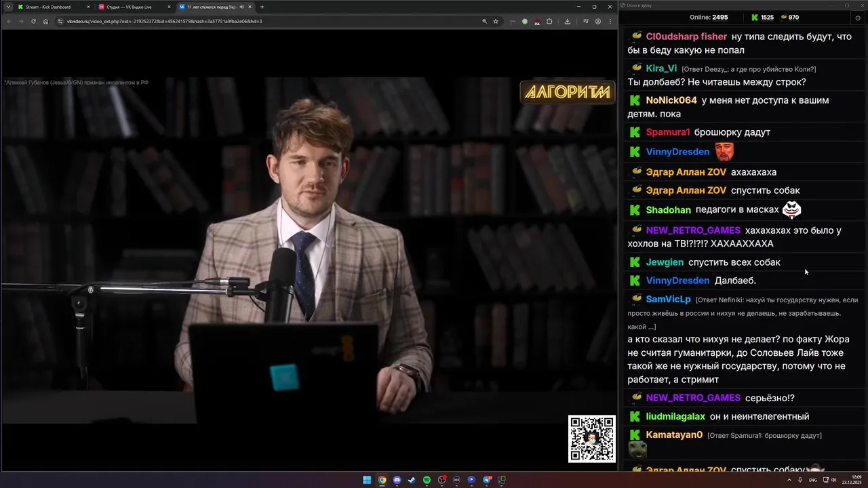Click username NoNick064 in chat

[671, 100]
